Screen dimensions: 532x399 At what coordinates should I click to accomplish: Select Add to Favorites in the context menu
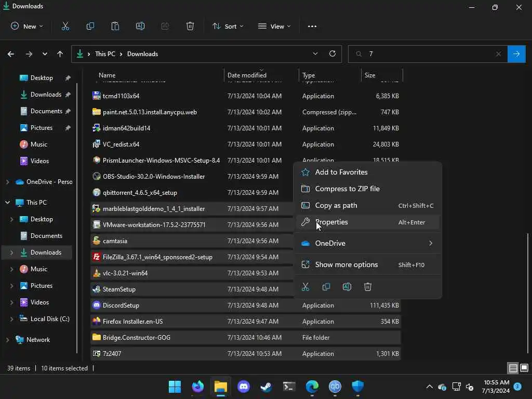(368, 172)
